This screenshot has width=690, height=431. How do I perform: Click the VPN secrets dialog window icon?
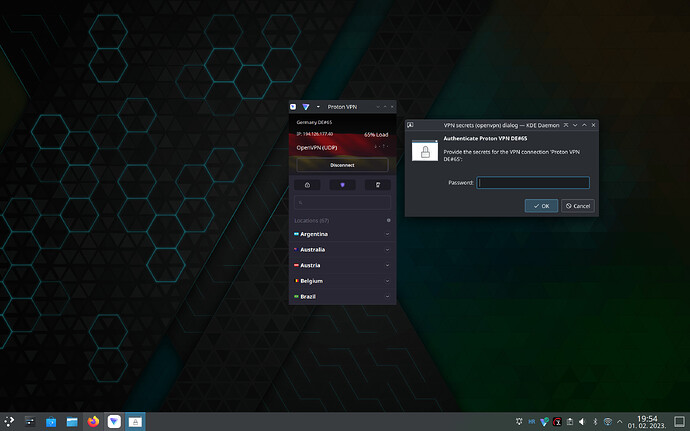click(x=410, y=125)
